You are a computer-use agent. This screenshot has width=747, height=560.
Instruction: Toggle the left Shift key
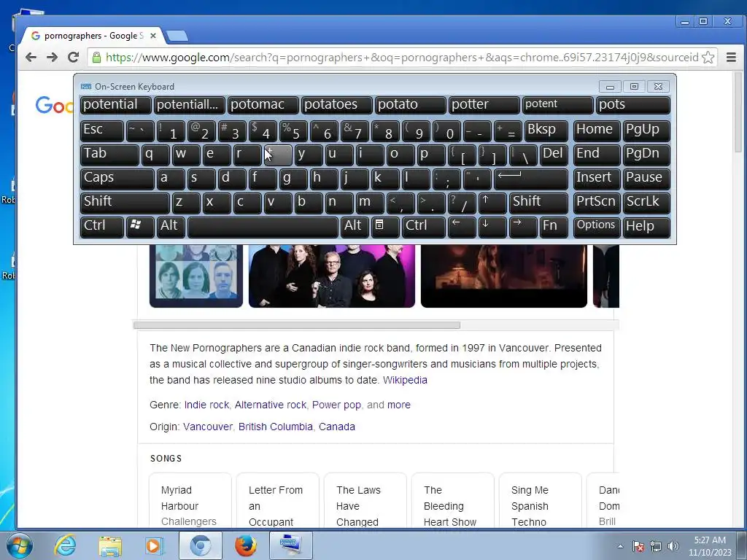125,203
